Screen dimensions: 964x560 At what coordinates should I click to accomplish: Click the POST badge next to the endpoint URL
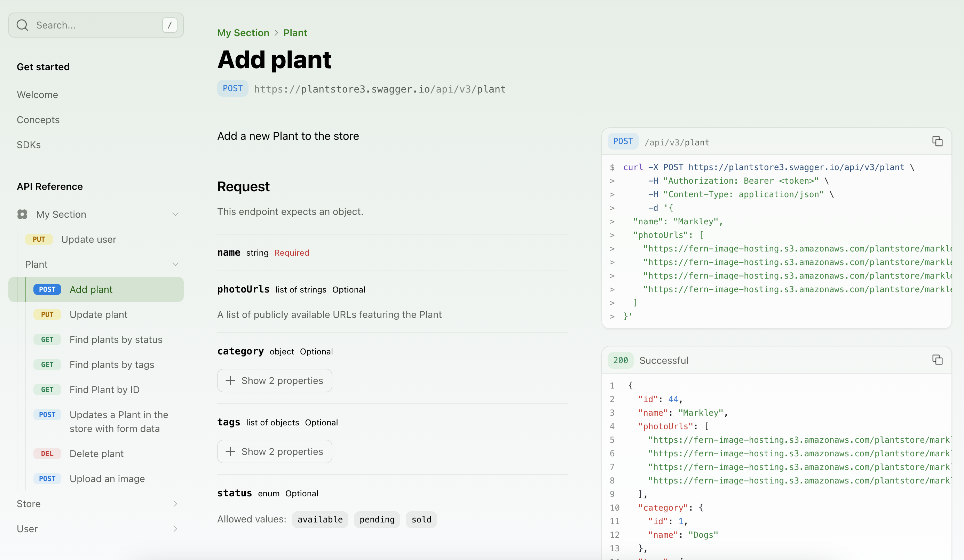pos(232,88)
